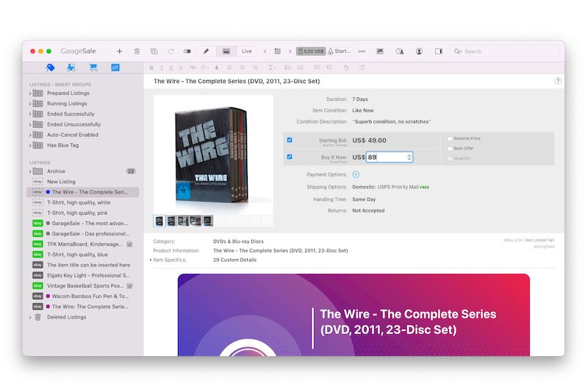The height and width of the screenshot is (387, 588).
Task: Select the first product thumbnail
Action: coord(159,221)
